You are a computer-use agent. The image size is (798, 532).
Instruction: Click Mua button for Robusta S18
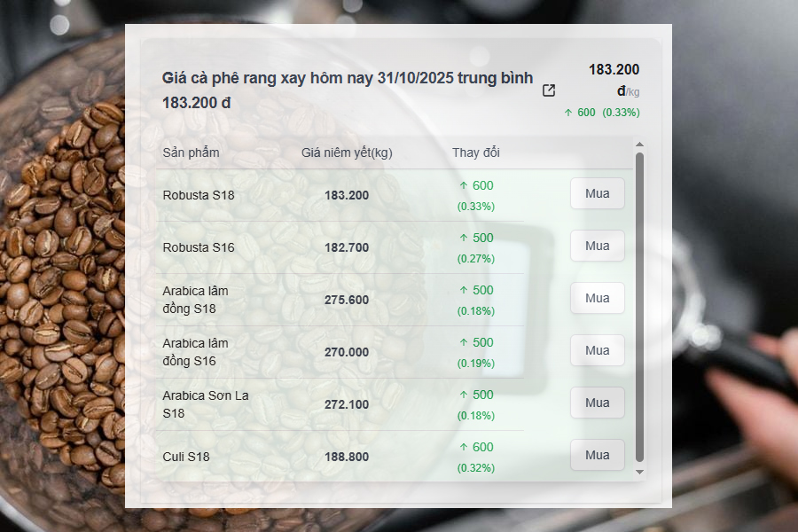point(597,193)
